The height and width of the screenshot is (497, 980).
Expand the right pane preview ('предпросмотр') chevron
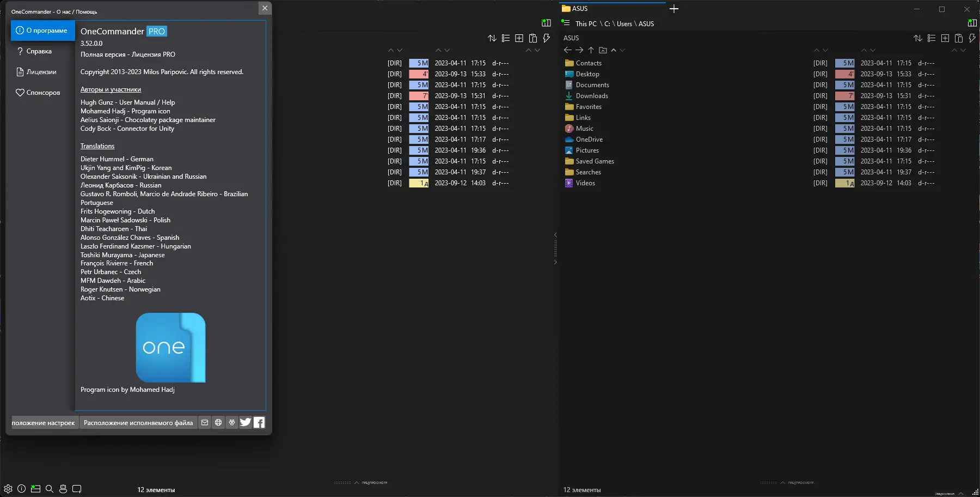click(783, 483)
